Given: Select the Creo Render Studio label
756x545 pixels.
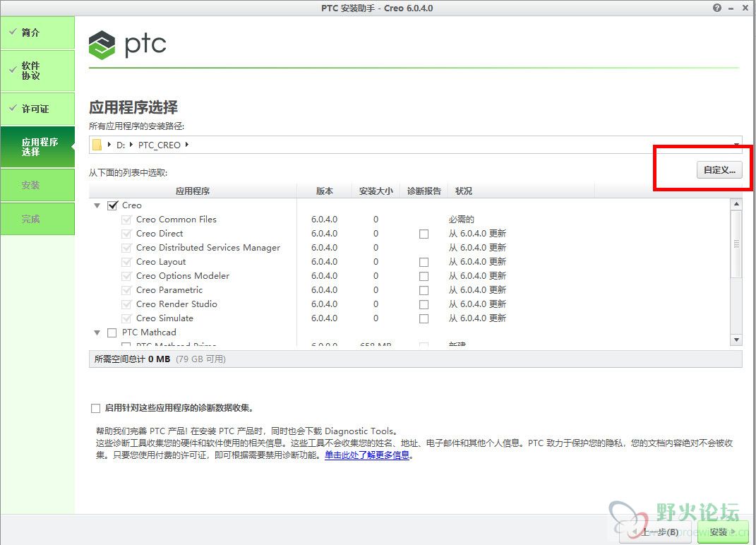Looking at the screenshot, I should (176, 304).
